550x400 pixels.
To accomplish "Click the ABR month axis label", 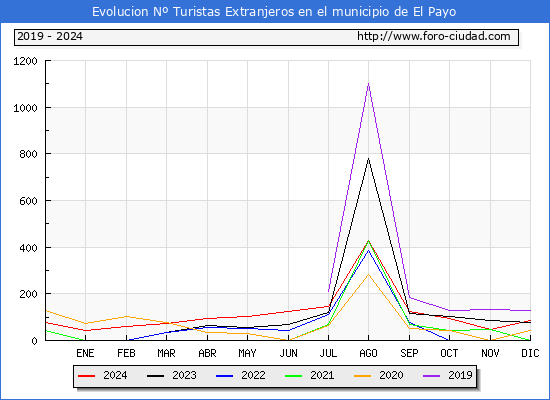I will 207,353.
